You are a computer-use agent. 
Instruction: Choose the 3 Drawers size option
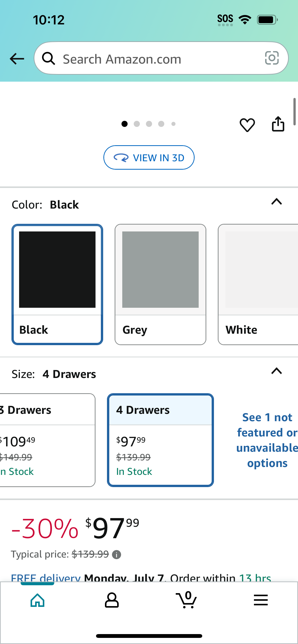point(47,440)
